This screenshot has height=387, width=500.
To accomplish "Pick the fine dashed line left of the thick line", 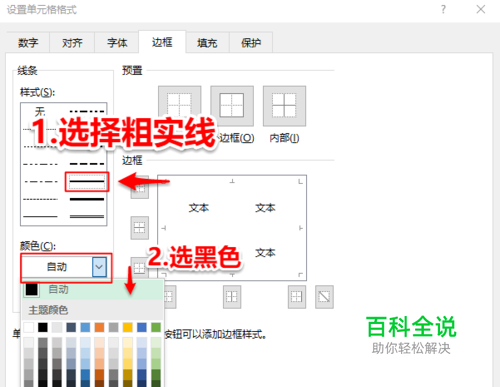I will click(x=40, y=199).
